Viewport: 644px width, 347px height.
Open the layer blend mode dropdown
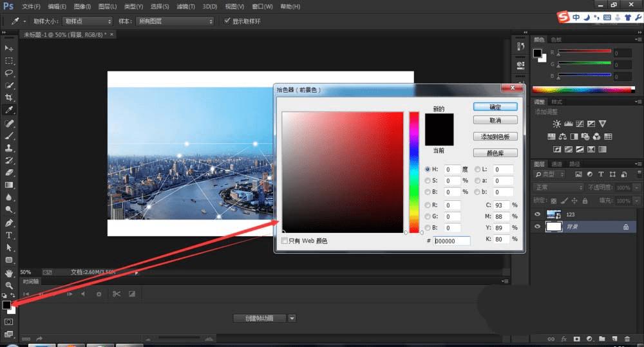(x=558, y=187)
